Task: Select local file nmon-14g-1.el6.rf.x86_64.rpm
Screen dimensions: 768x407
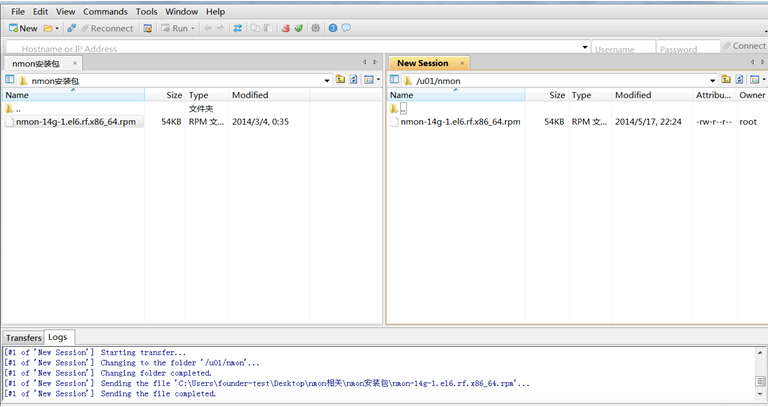Action: tap(75, 122)
